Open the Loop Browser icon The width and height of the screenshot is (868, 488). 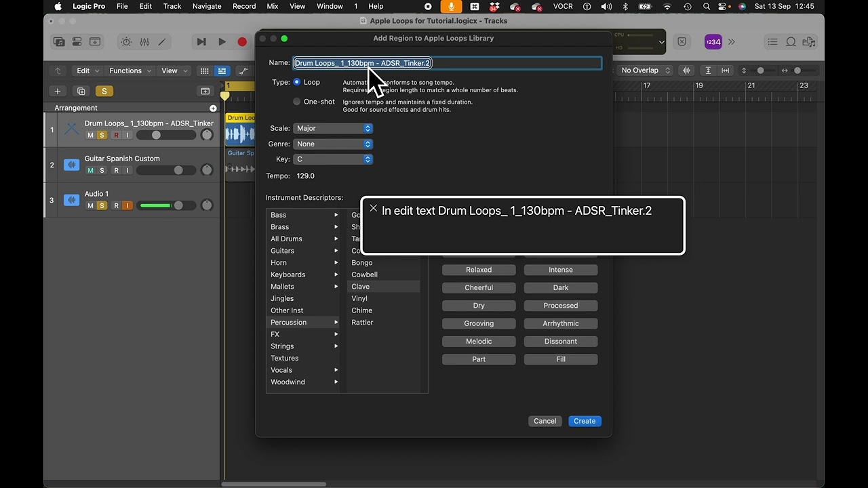tap(791, 42)
